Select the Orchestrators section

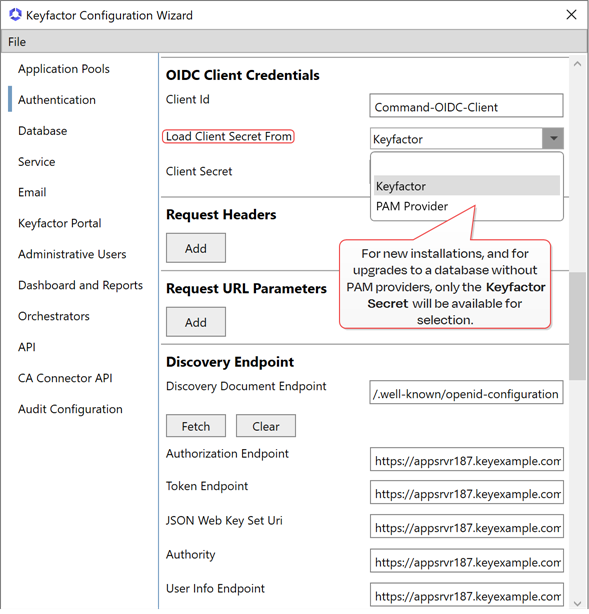point(54,316)
